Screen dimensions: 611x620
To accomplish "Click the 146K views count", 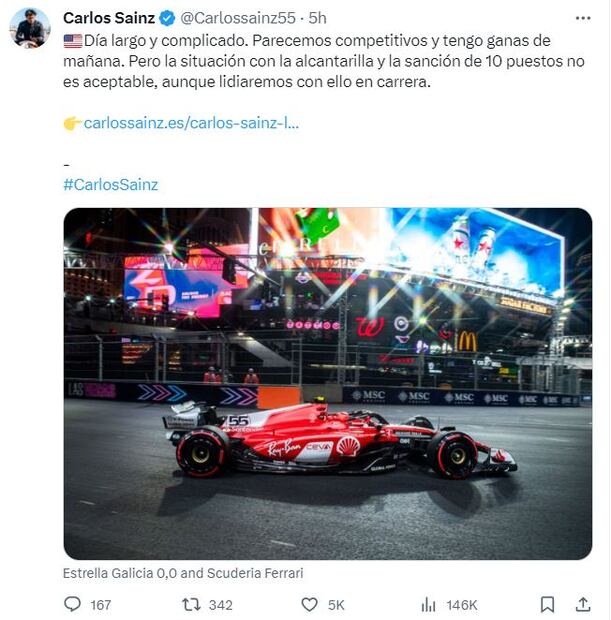I will click(461, 605).
